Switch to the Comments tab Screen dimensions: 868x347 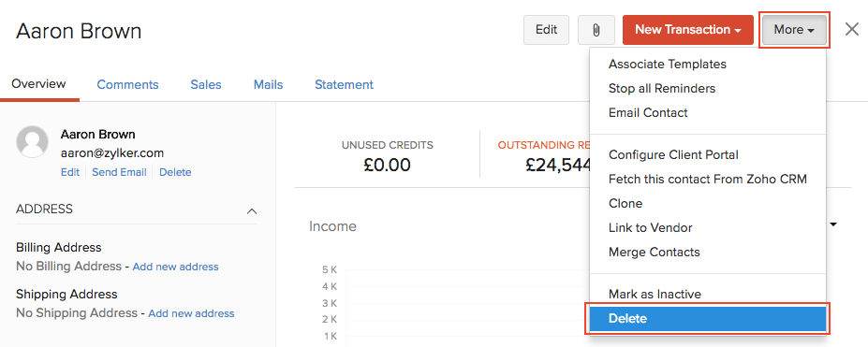click(127, 84)
